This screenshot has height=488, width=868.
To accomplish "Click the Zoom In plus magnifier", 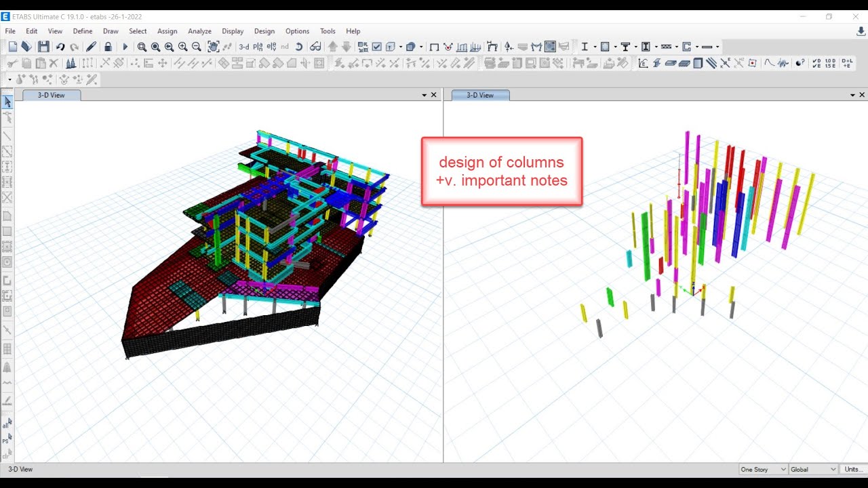I will tap(182, 47).
